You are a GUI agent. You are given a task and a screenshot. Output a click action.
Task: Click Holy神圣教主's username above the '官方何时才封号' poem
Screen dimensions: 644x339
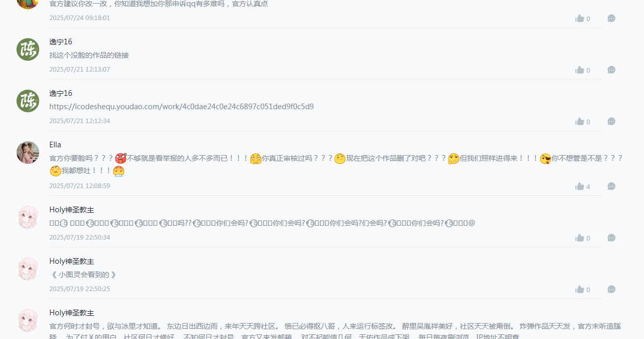(x=72, y=313)
